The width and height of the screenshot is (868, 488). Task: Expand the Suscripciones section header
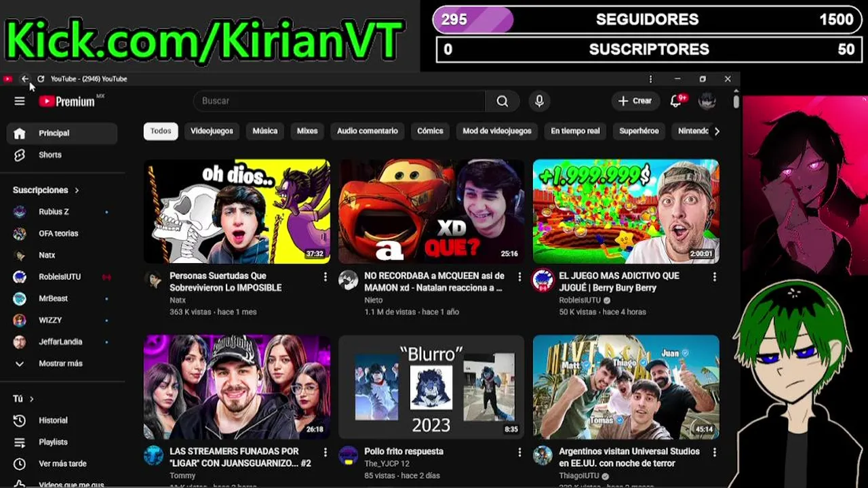pyautogui.click(x=46, y=190)
